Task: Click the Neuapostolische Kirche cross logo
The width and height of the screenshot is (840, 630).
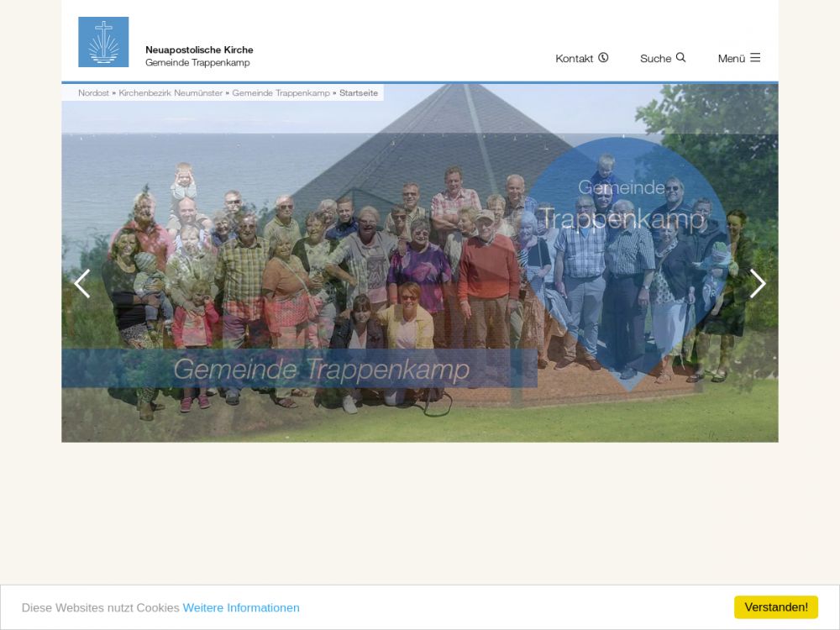Action: coord(103,42)
